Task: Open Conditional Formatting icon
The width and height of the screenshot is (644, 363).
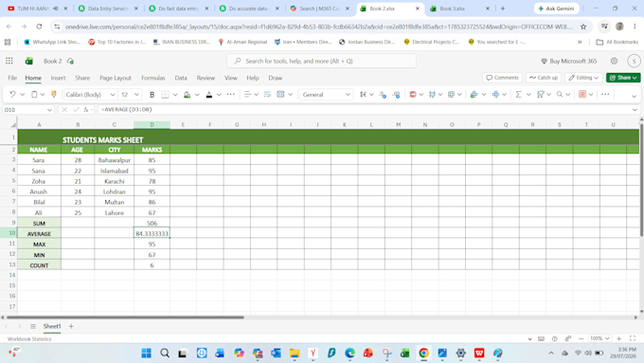Action: [x=413, y=95]
